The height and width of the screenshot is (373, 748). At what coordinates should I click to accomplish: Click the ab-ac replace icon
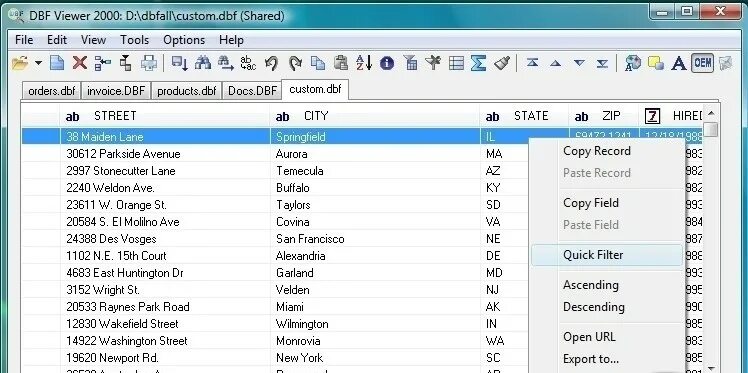(x=248, y=63)
